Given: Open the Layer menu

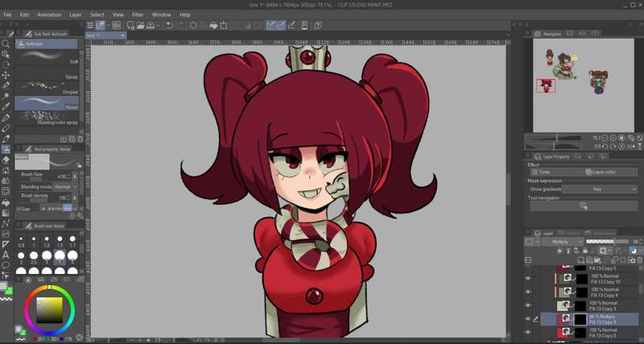Looking at the screenshot, I should coord(76,15).
